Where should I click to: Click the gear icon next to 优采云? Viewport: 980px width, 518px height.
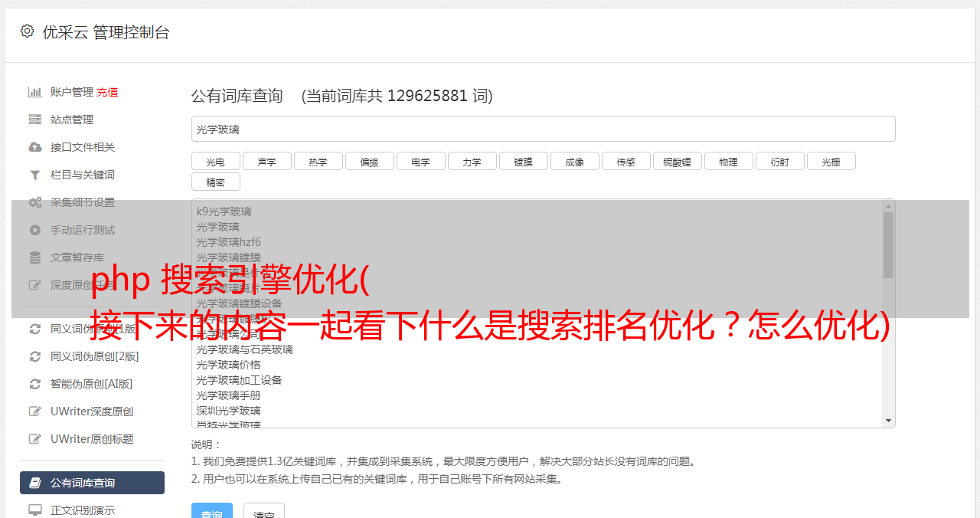(x=28, y=31)
